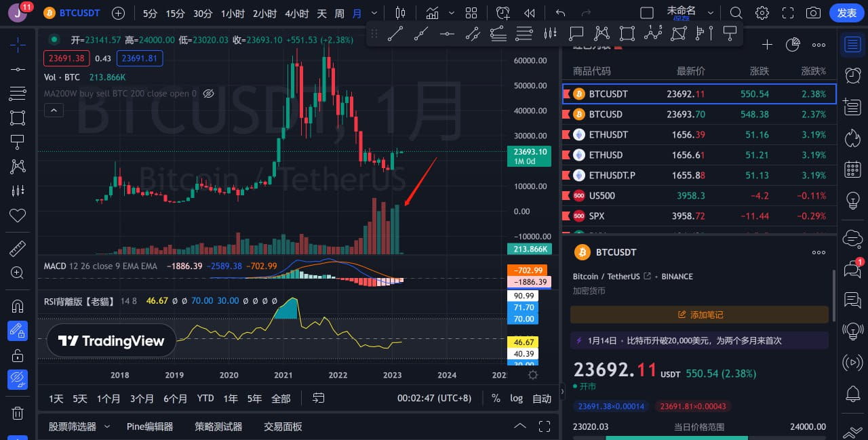Open the quick search magnifier
This screenshot has width=868, height=440.
[736, 13]
